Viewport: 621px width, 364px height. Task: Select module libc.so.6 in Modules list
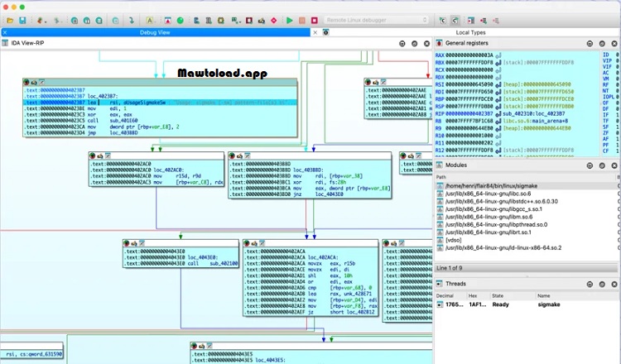click(x=488, y=194)
